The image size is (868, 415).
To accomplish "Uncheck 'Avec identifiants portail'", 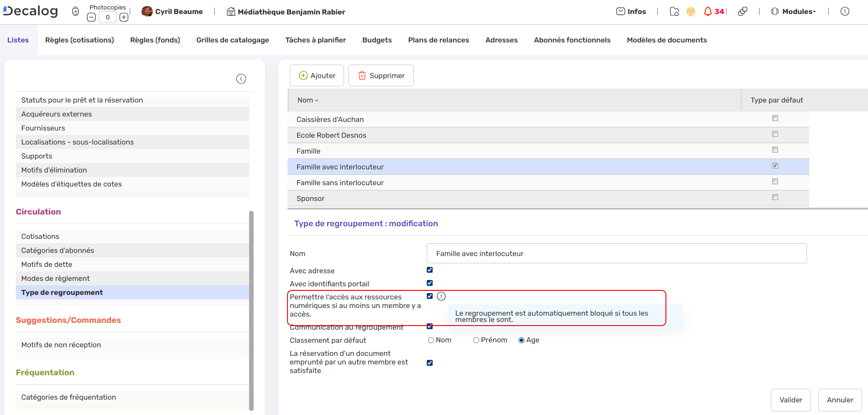I will 429,283.
